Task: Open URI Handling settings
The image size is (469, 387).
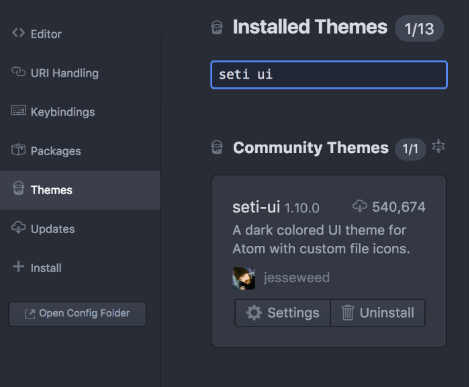Action: click(80, 73)
